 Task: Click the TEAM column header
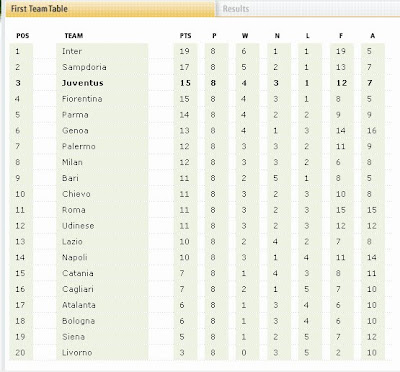[x=74, y=36]
